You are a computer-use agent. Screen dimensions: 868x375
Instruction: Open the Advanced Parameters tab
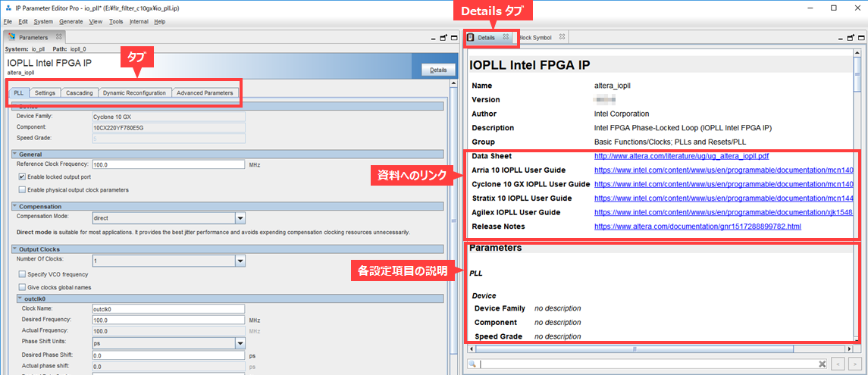(205, 93)
